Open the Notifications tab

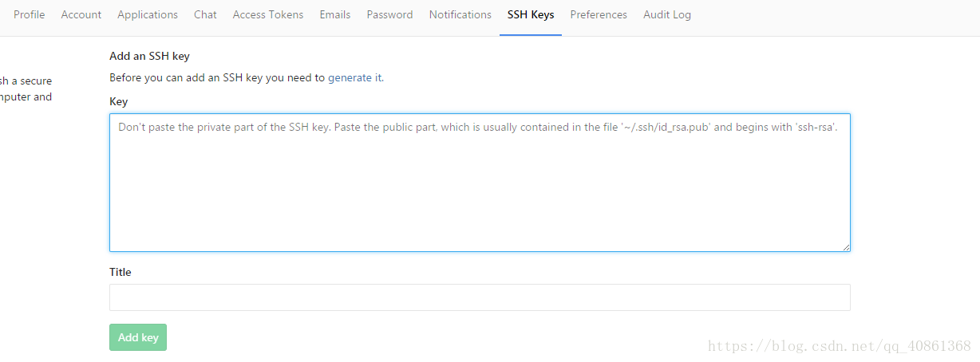(x=460, y=14)
